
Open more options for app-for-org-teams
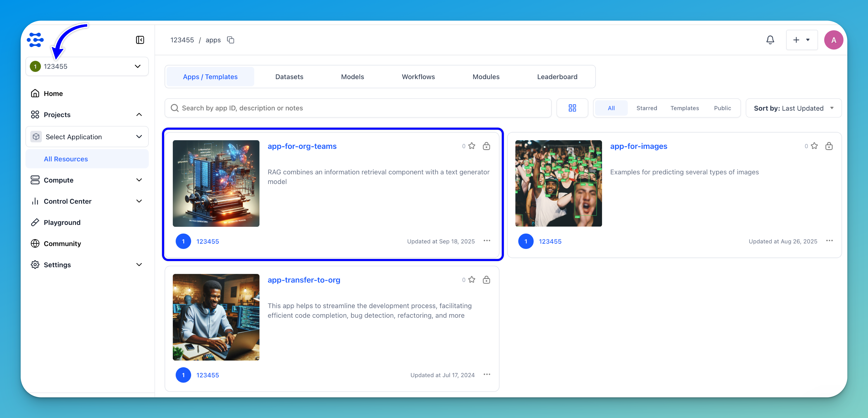point(487,241)
